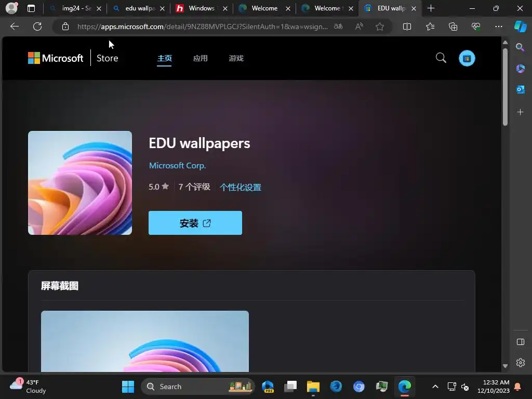Open the sidebar Search tool
This screenshot has height=399, width=532.
[520, 47]
